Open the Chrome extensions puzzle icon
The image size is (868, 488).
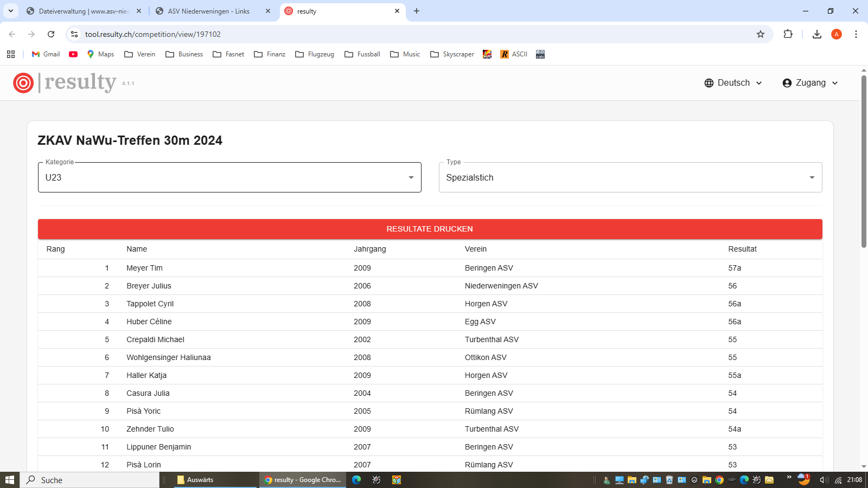click(x=788, y=34)
